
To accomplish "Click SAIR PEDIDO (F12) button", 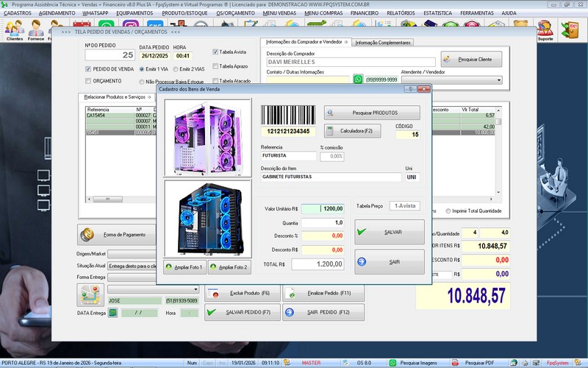I will click(x=323, y=312).
